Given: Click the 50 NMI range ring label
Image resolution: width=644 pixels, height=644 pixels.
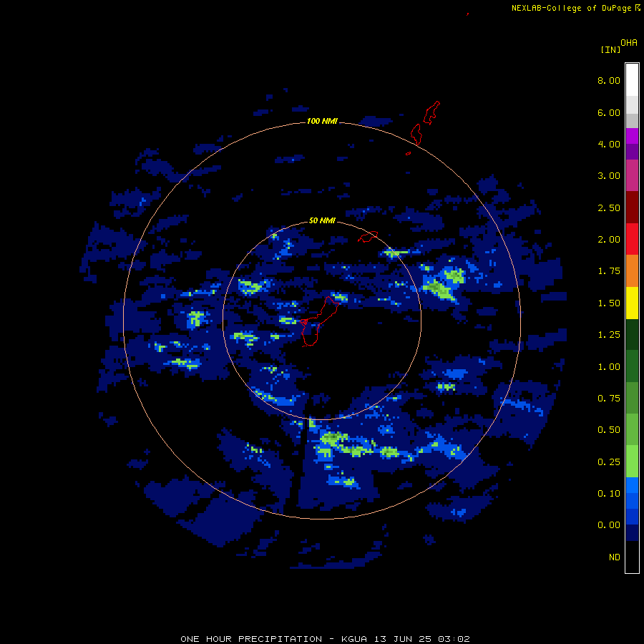Looking at the screenshot, I should click(322, 221).
